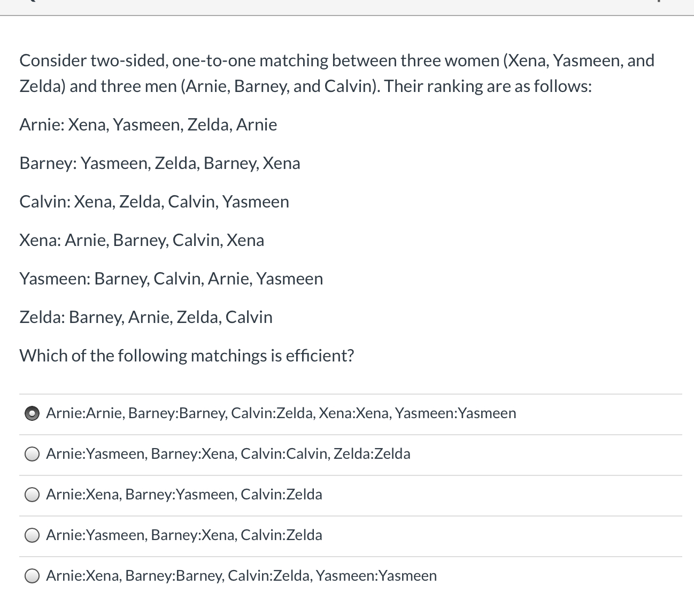
Task: Click answer label text Arnie:Yasmeen, Barney:Xena, Calvin:Zelda
Action: [184, 535]
